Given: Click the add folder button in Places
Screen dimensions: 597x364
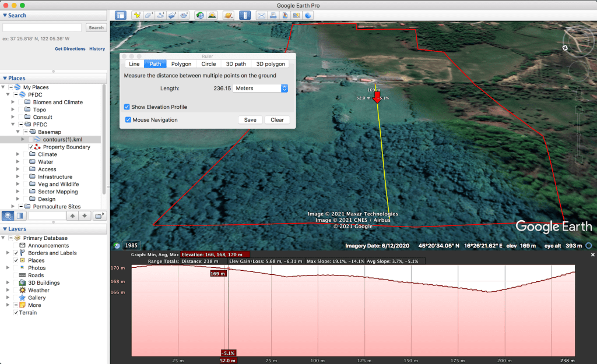Looking at the screenshot, I should pos(99,215).
